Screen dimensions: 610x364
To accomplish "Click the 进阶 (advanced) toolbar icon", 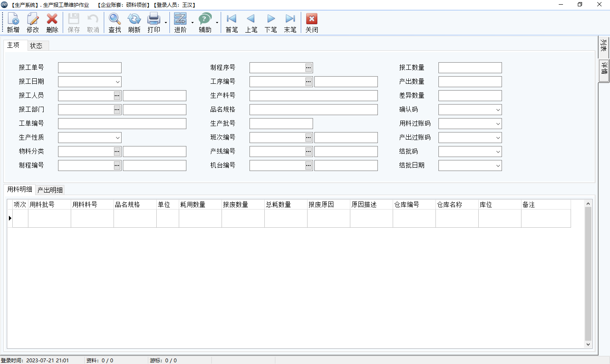I will pos(180,22).
